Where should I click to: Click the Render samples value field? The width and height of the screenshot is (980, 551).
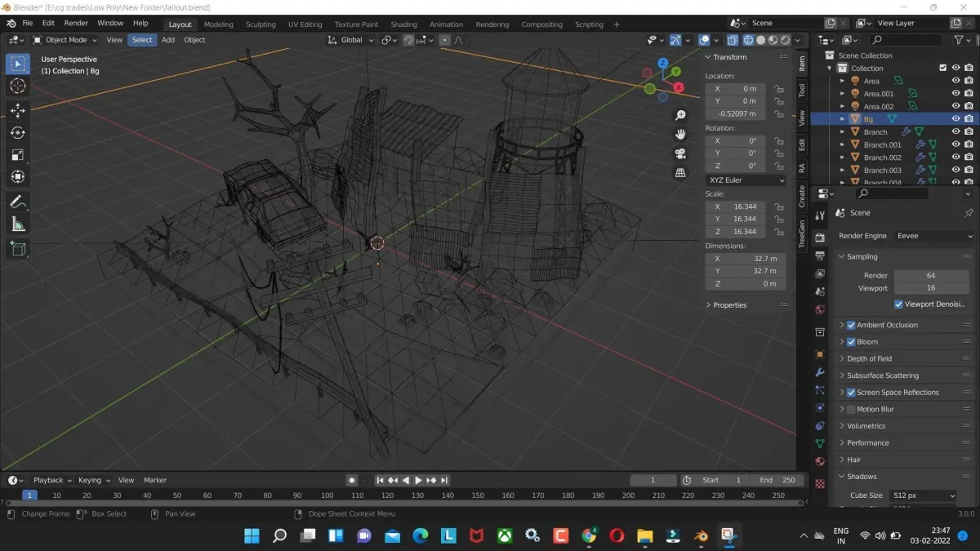(x=930, y=276)
